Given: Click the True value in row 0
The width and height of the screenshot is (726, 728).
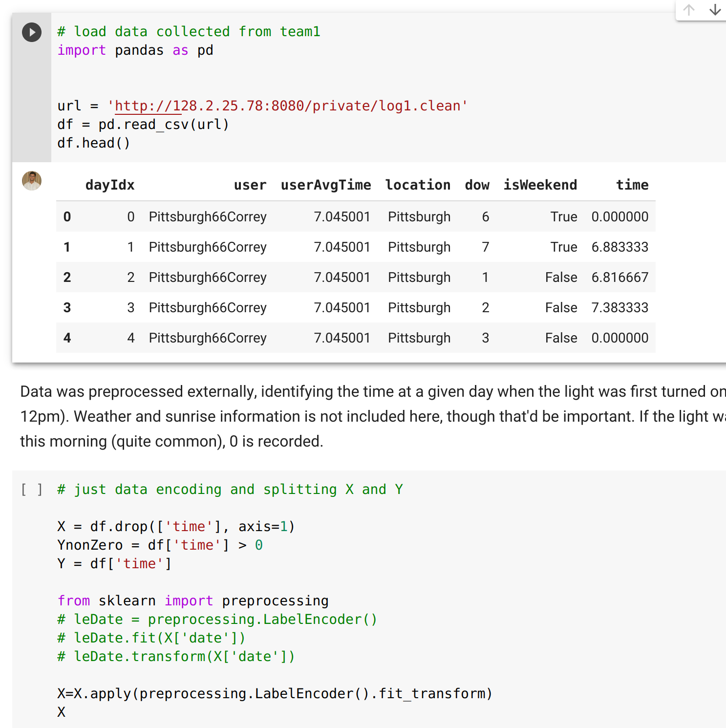Looking at the screenshot, I should [564, 216].
